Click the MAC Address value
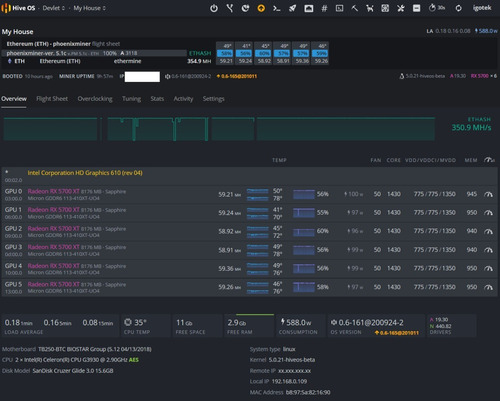Image resolution: width=500 pixels, height=401 pixels. click(x=308, y=392)
